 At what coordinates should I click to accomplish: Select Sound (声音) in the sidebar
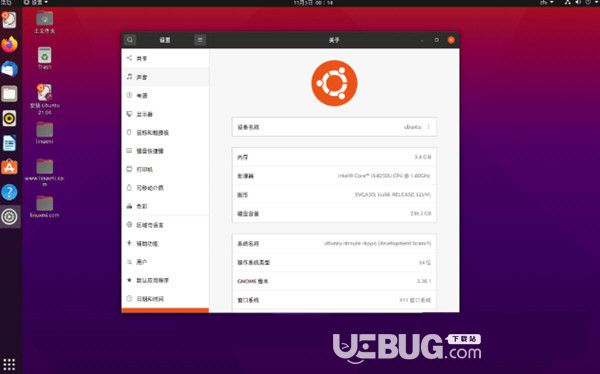click(165, 77)
